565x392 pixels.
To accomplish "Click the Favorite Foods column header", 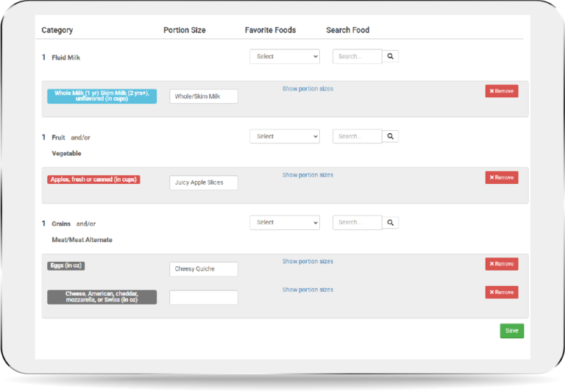I will pos(270,30).
